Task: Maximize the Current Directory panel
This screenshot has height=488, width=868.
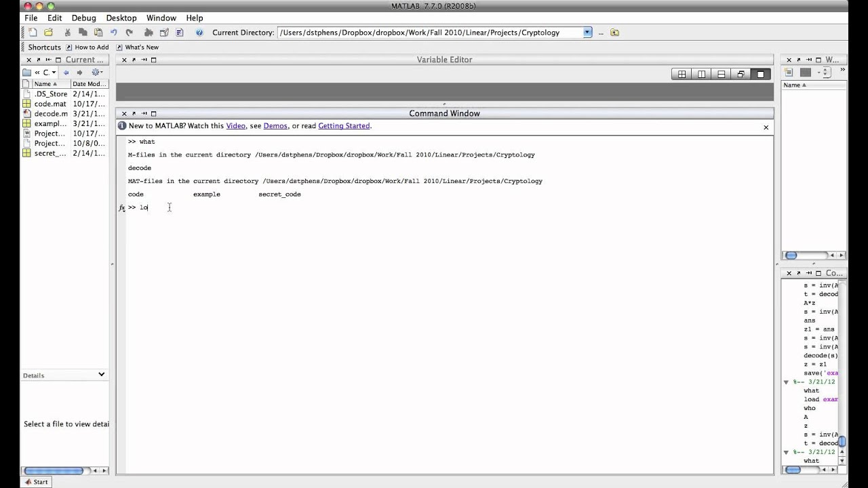Action: pyautogui.click(x=58, y=60)
